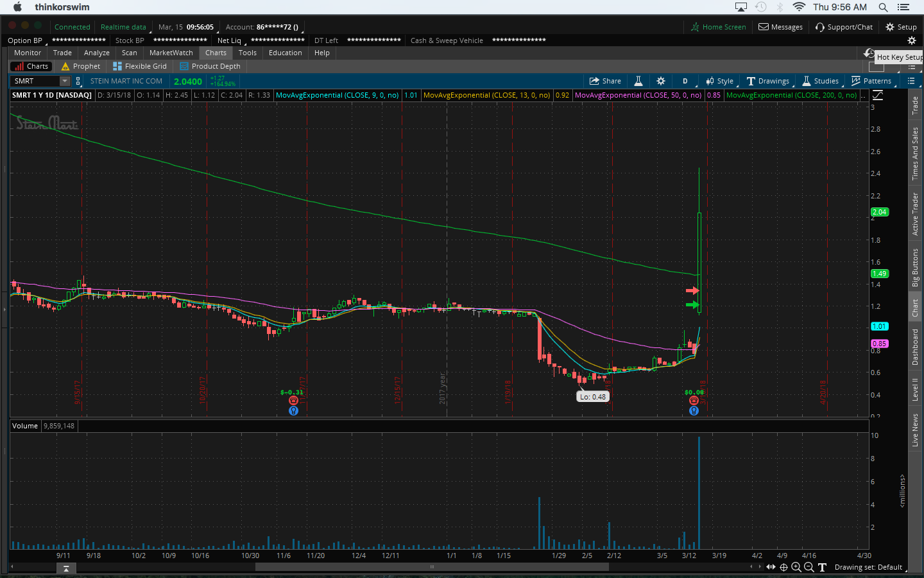This screenshot has width=924, height=578.
Task: Expand the SMRT symbol dropdown arrow
Action: click(64, 81)
